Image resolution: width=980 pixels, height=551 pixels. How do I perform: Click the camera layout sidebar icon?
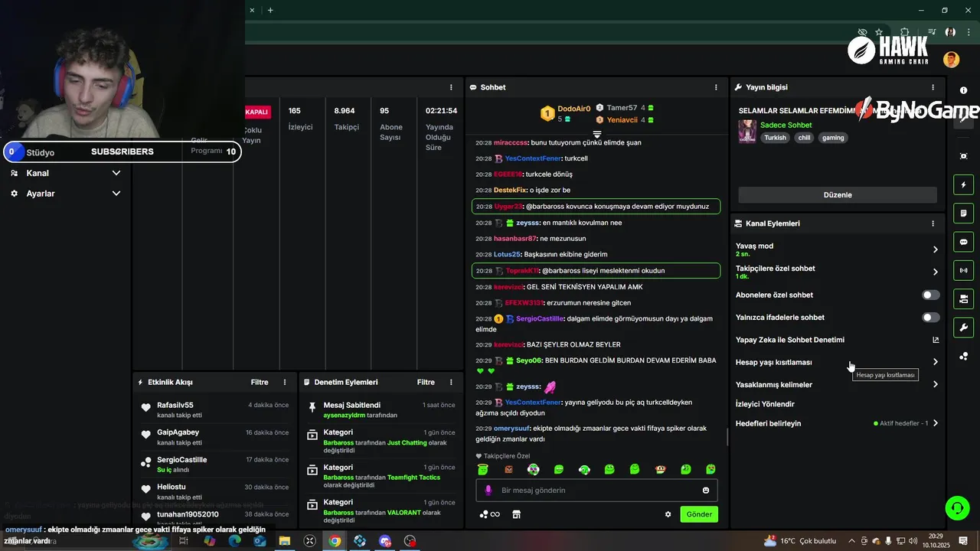(x=964, y=298)
